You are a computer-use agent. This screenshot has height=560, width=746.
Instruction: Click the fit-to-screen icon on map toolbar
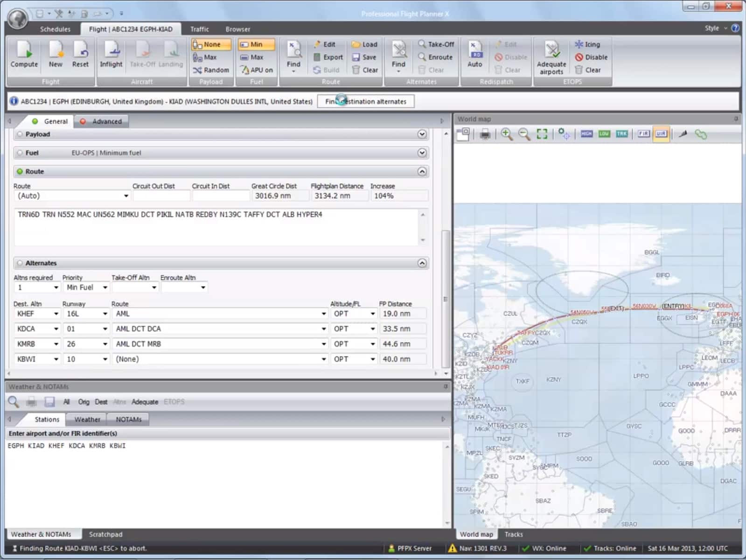542,134
